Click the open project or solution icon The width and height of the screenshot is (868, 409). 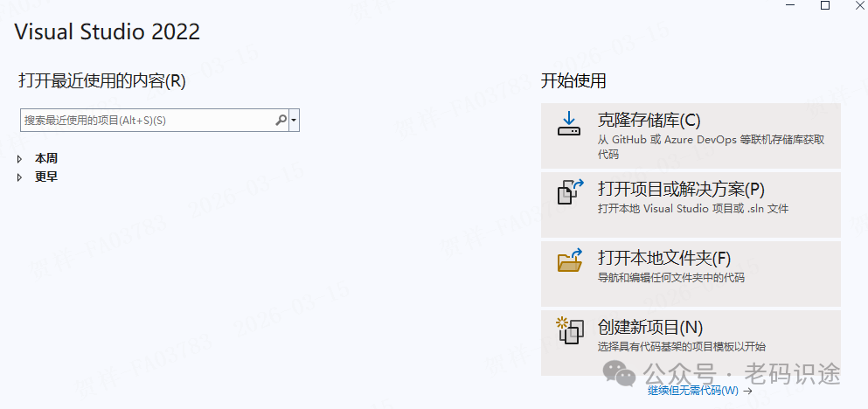[570, 192]
